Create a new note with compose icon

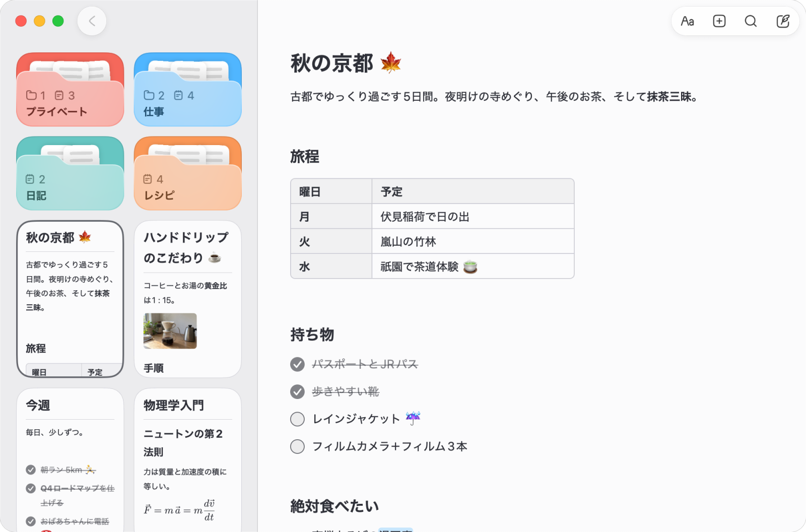(783, 21)
